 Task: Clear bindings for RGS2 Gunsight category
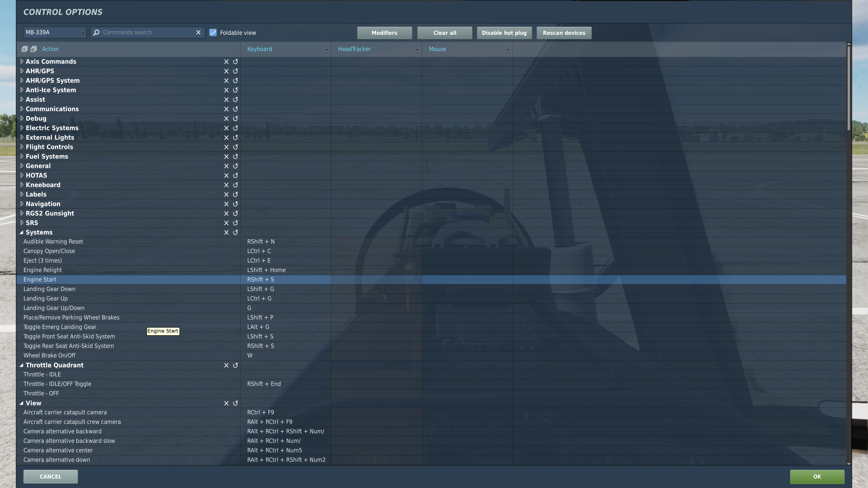pyautogui.click(x=226, y=213)
